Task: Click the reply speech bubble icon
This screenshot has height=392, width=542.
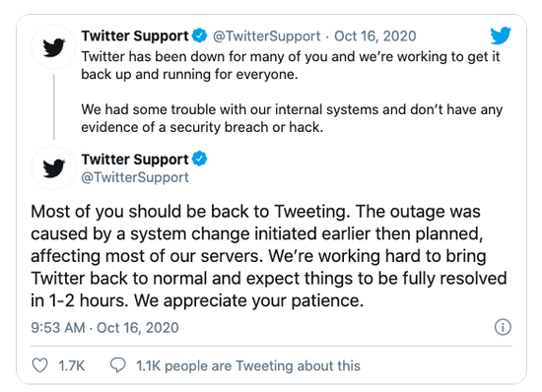Action: pos(118,365)
